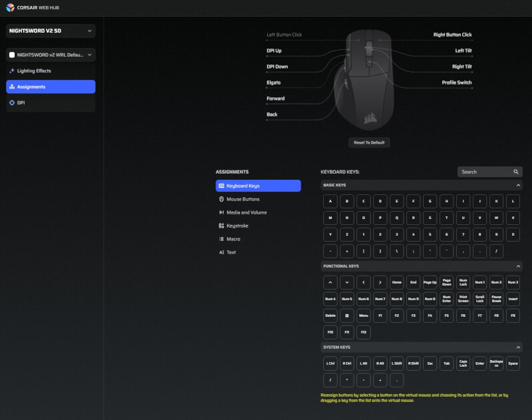Select the Right Button Click assignment
This screenshot has width=532, height=420.
click(x=452, y=35)
